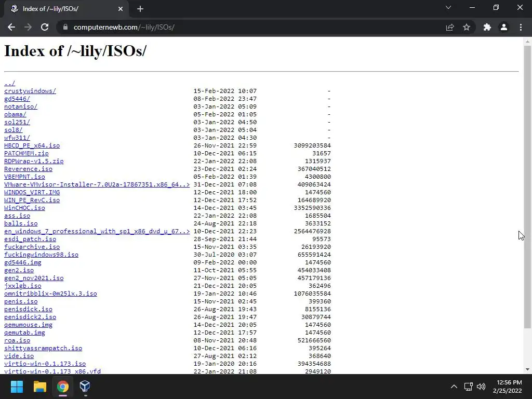The image size is (532, 399).
Task: Download PATCHMEM.zip
Action: click(26, 153)
